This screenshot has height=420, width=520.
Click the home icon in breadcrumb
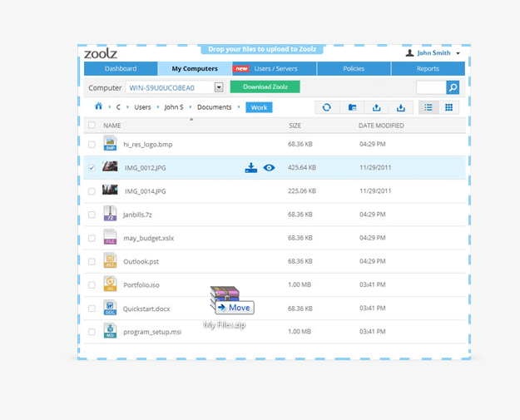click(x=98, y=106)
